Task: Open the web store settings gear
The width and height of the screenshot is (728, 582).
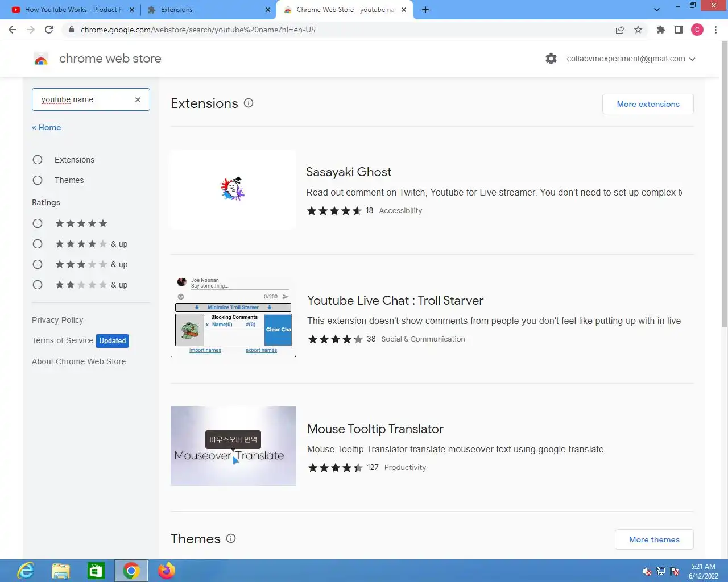Action: 551,59
